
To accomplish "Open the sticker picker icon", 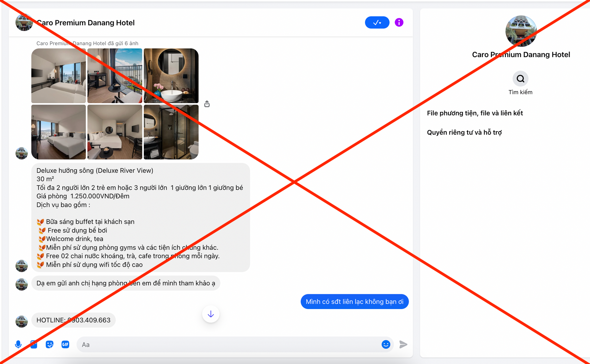I will (49, 344).
